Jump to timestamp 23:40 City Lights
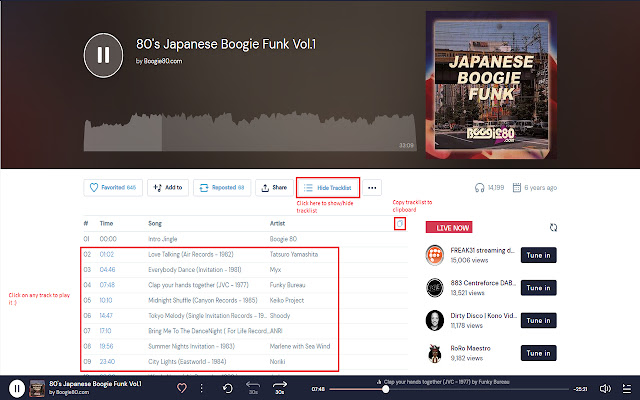The image size is (640, 400). tap(107, 362)
